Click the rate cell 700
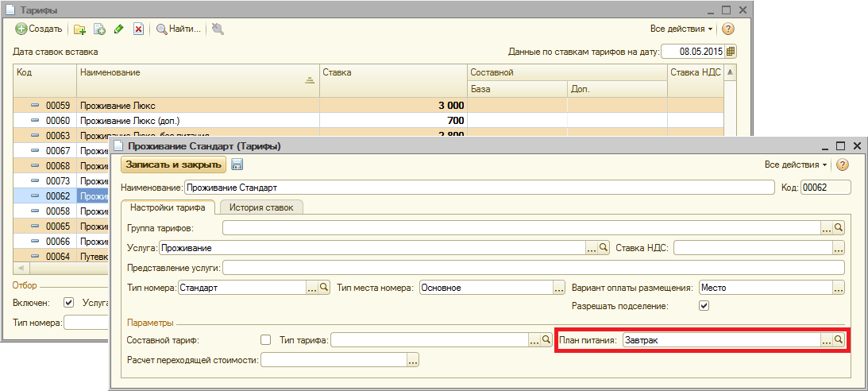This screenshot has height=391, width=868. [x=392, y=120]
